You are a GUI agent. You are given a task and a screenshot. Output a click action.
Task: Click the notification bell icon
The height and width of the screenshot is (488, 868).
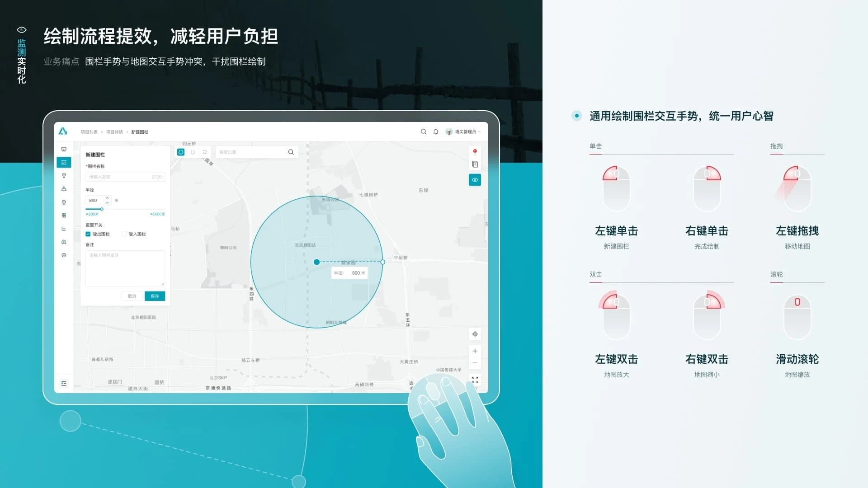436,132
